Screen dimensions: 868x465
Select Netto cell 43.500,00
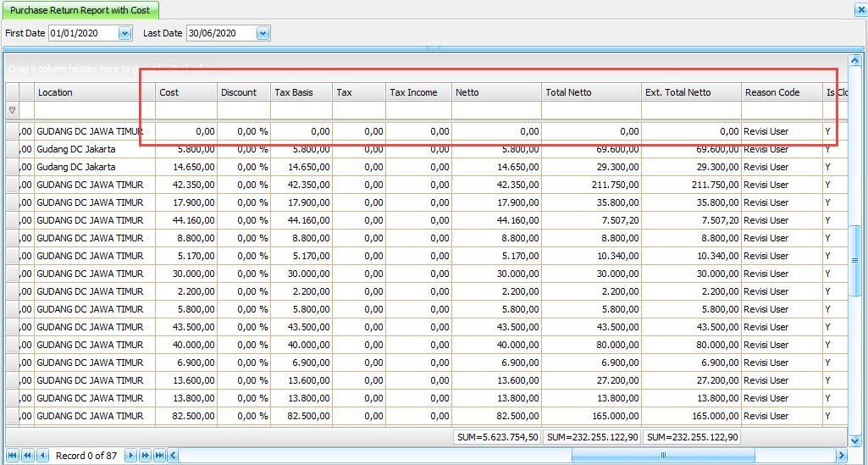[496, 327]
